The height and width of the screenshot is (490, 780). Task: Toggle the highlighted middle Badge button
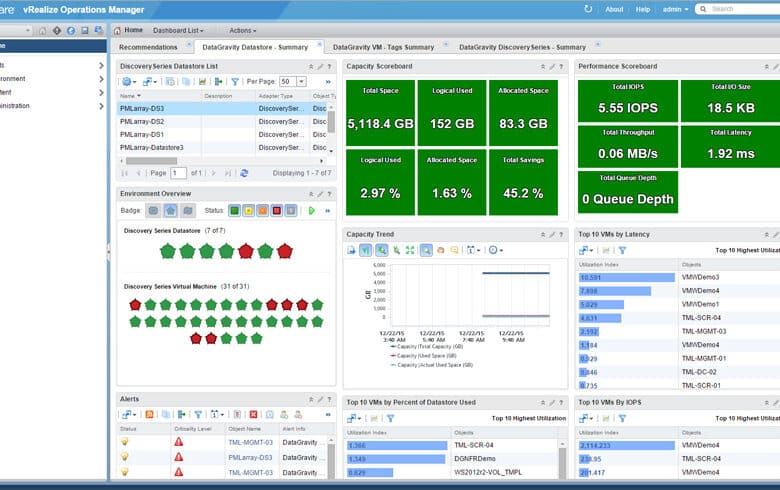171,211
